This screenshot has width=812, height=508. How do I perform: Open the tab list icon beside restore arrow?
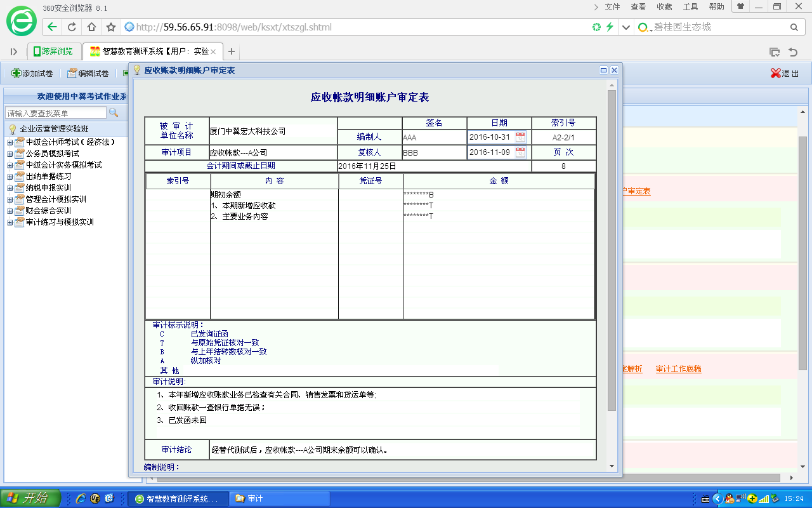coord(775,52)
